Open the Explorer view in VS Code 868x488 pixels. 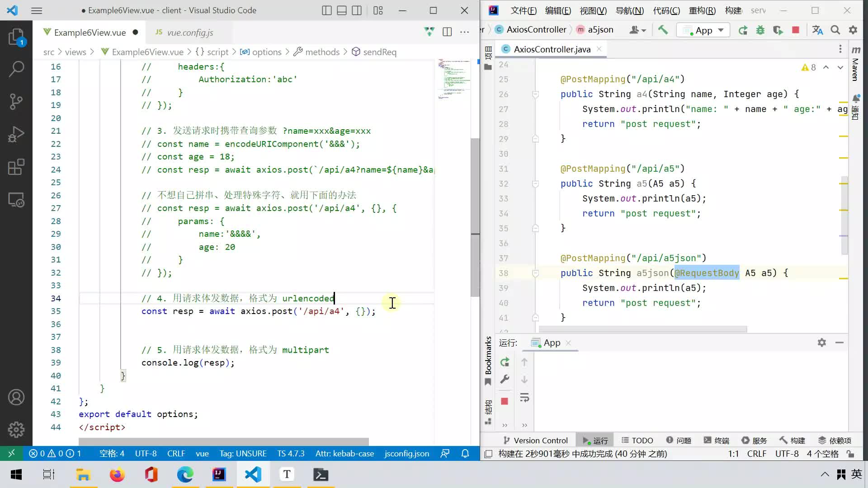(x=16, y=37)
